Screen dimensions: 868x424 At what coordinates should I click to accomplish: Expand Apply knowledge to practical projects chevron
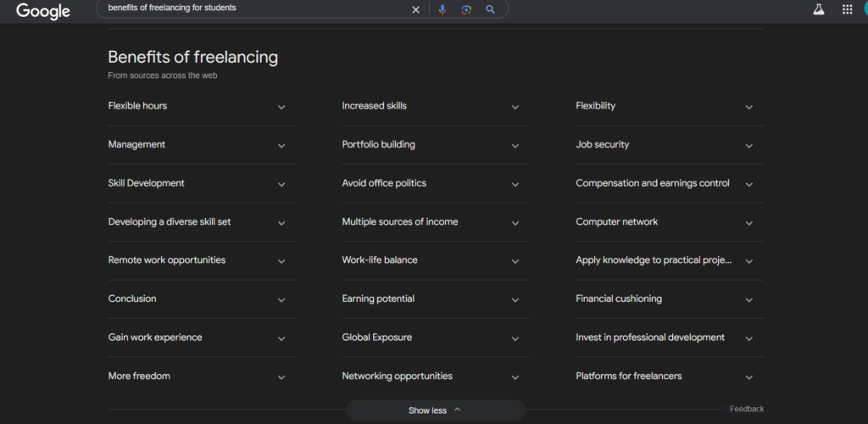(749, 261)
